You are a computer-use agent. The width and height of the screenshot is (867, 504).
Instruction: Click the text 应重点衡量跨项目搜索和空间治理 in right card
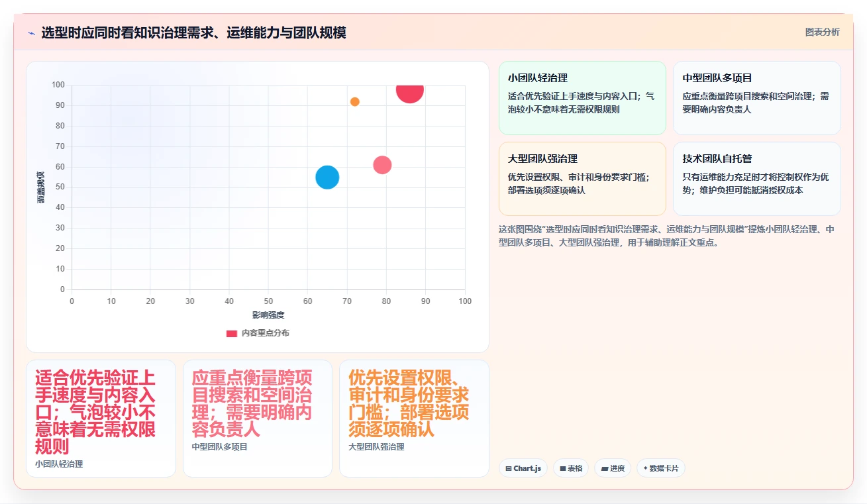[756, 103]
